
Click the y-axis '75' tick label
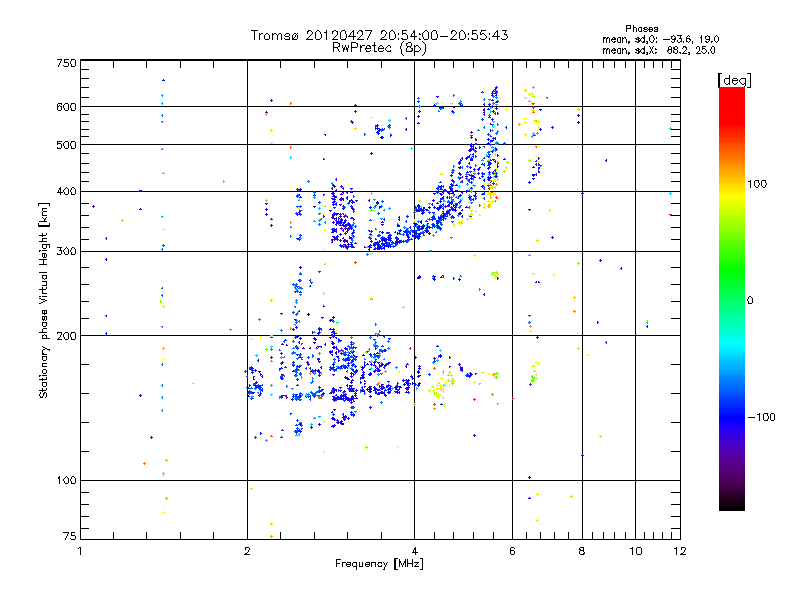coord(70,536)
